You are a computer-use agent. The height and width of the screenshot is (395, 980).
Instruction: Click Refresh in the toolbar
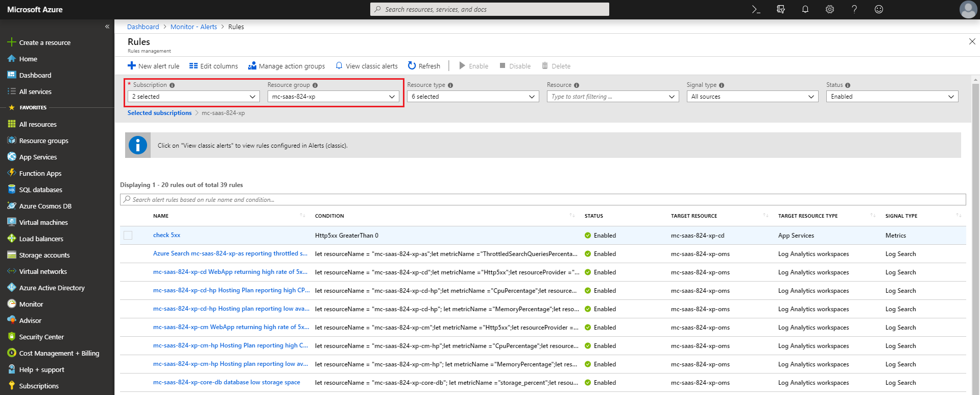(424, 66)
